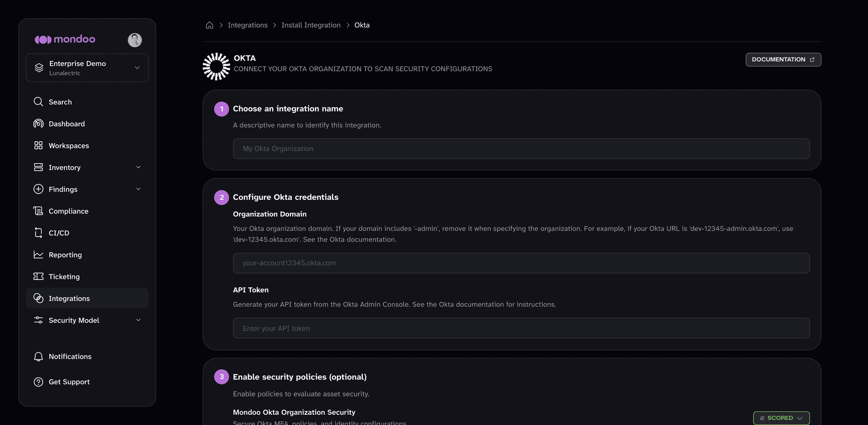Focus the integration name input field
The width and height of the screenshot is (868, 425).
(521, 148)
